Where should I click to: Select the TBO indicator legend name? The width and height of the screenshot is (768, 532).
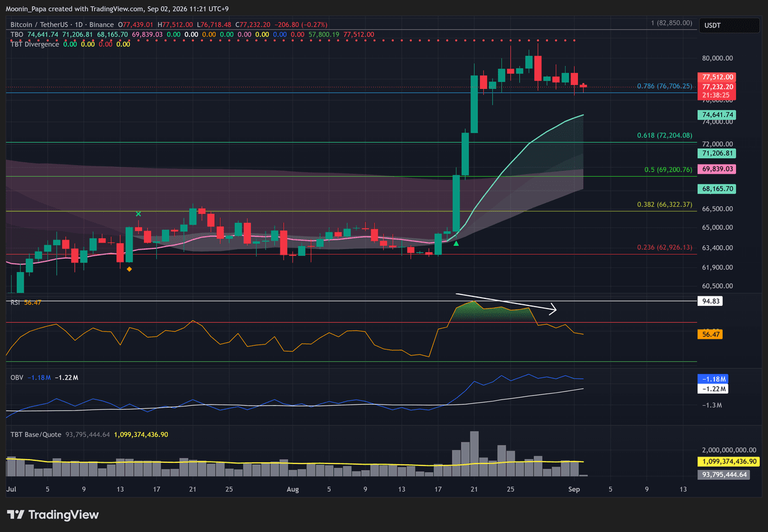tap(17, 34)
